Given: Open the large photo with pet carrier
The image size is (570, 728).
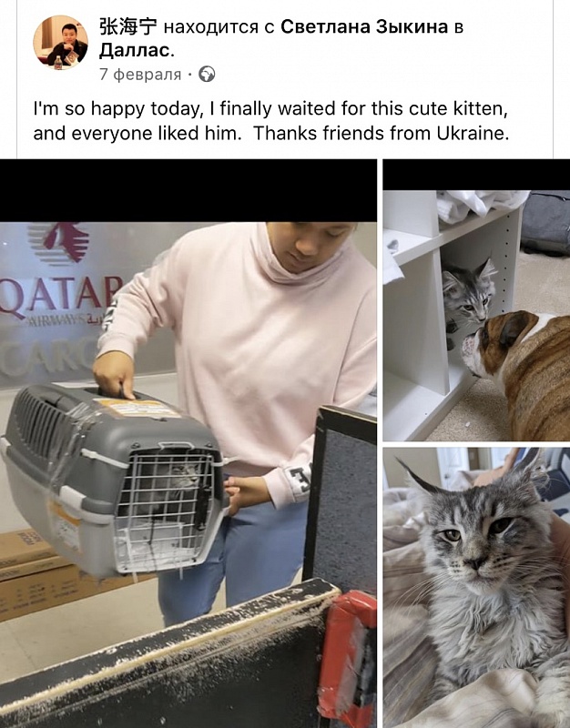Looking at the screenshot, I should tap(188, 443).
